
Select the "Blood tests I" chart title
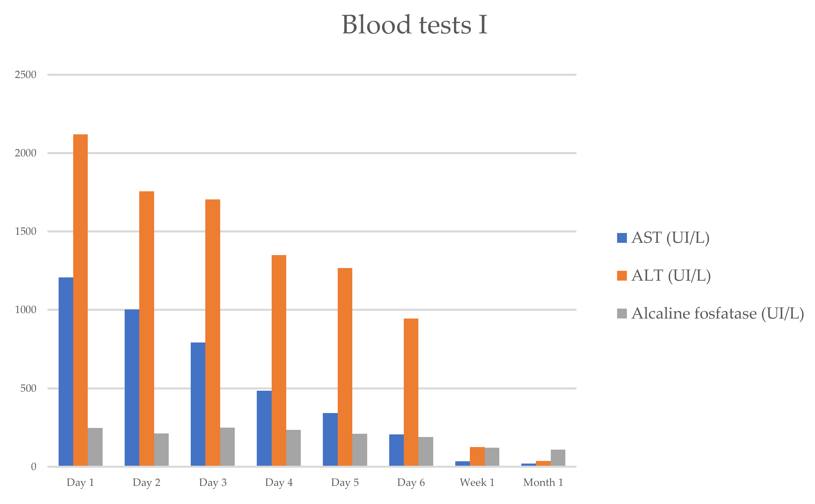414,25
